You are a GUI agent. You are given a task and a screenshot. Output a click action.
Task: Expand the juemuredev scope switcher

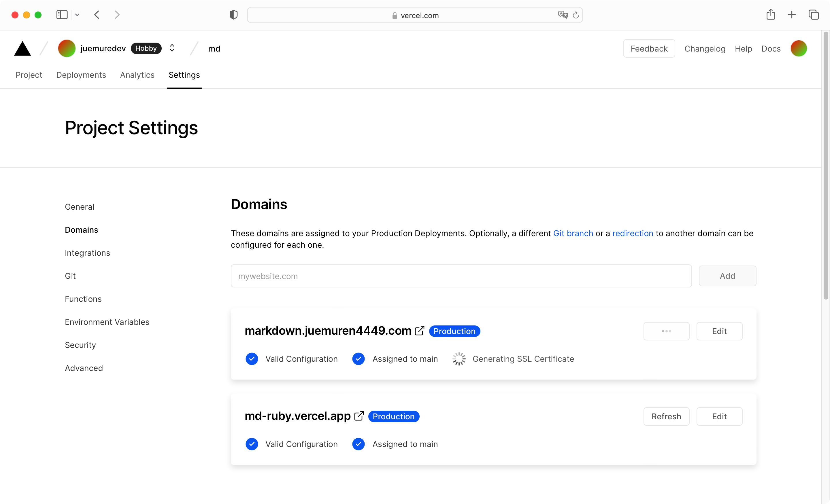pos(172,48)
